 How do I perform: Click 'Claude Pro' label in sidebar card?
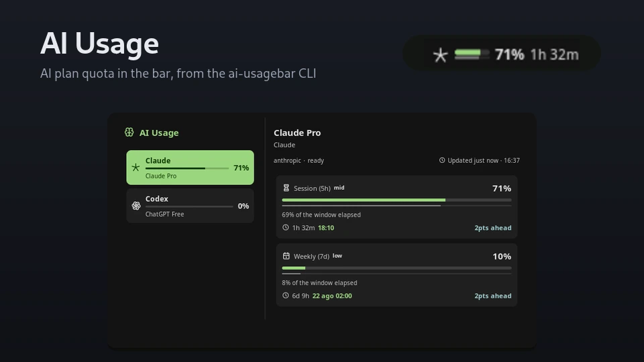click(161, 176)
